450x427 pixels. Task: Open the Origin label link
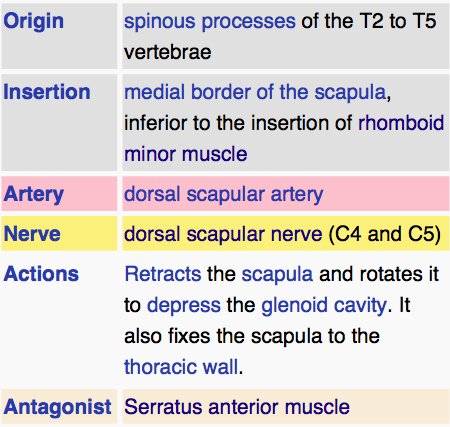click(33, 22)
